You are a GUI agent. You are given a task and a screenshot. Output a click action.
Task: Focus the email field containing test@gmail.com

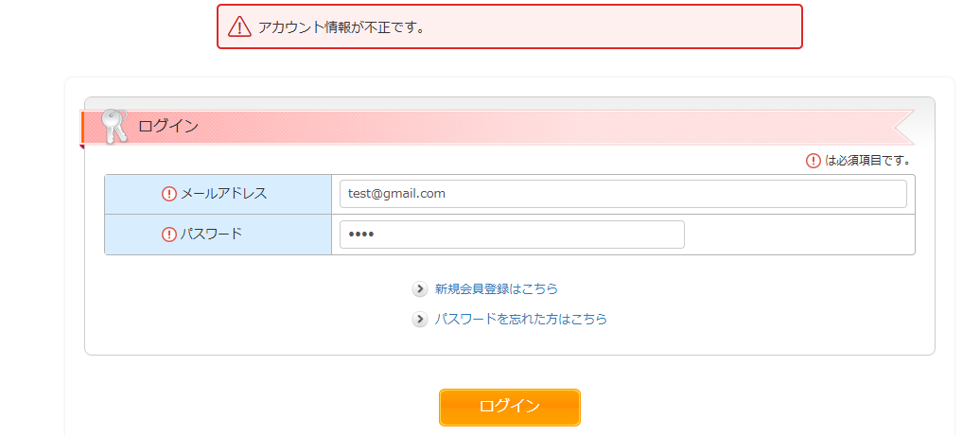[623, 194]
